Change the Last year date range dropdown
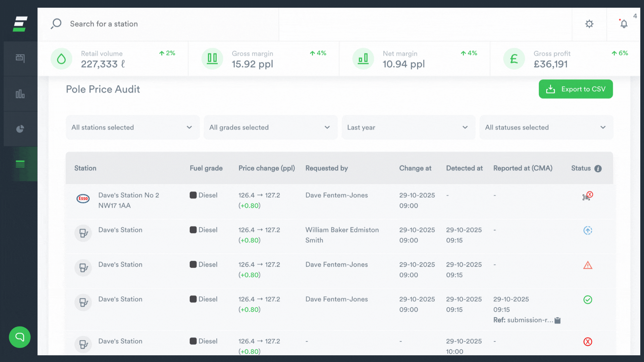The width and height of the screenshot is (644, 362). [408, 127]
